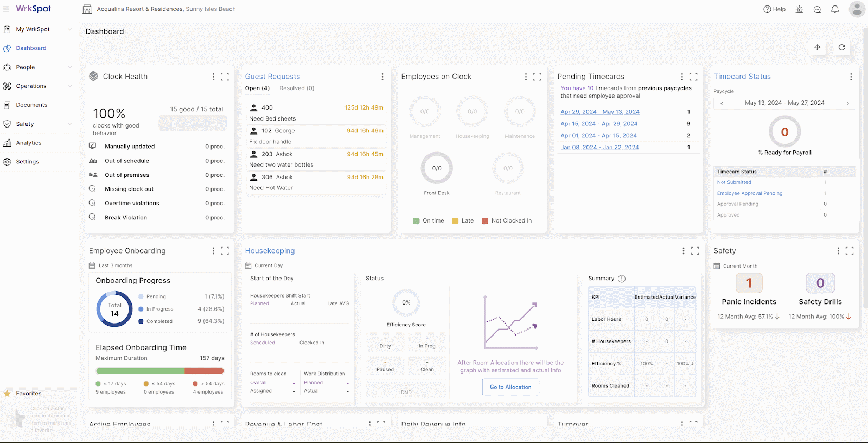Open Guest Requests three-dot options menu

pyautogui.click(x=382, y=77)
